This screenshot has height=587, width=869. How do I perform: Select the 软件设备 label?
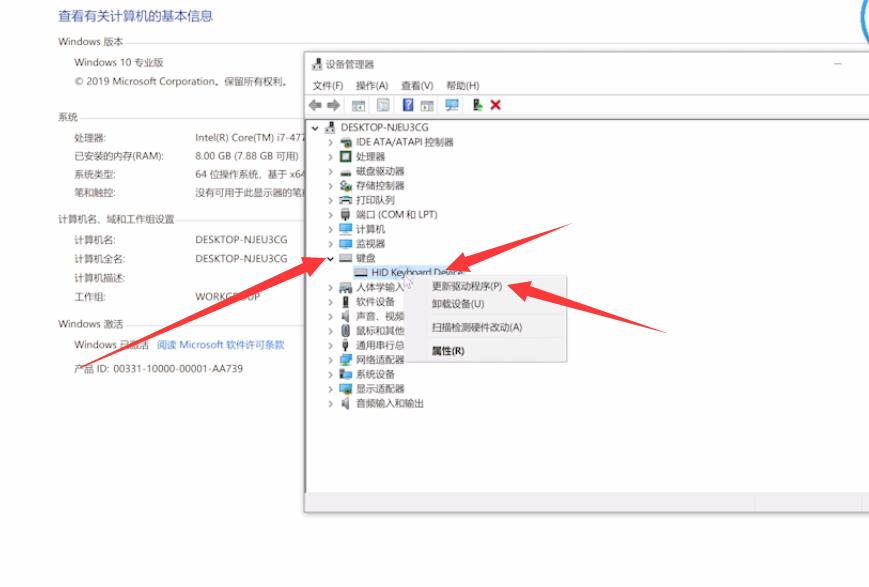coord(375,302)
